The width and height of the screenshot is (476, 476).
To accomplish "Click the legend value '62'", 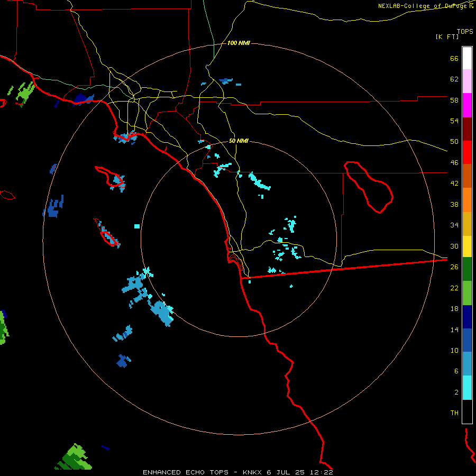I will [x=454, y=79].
